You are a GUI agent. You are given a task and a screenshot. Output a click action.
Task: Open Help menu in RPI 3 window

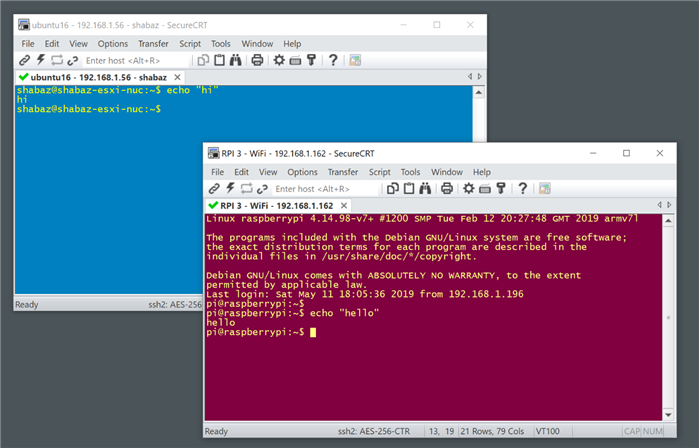[x=481, y=172]
